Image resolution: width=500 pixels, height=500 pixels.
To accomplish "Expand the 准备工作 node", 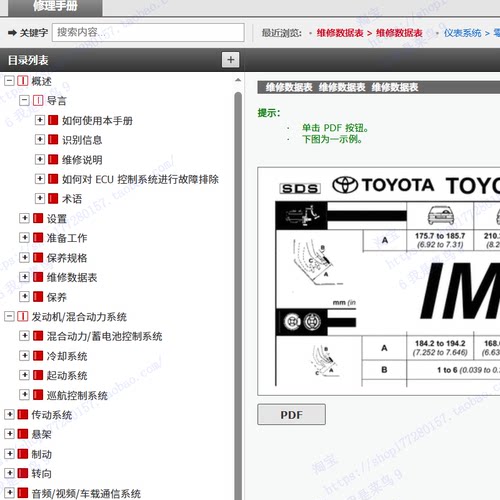I will (24, 238).
